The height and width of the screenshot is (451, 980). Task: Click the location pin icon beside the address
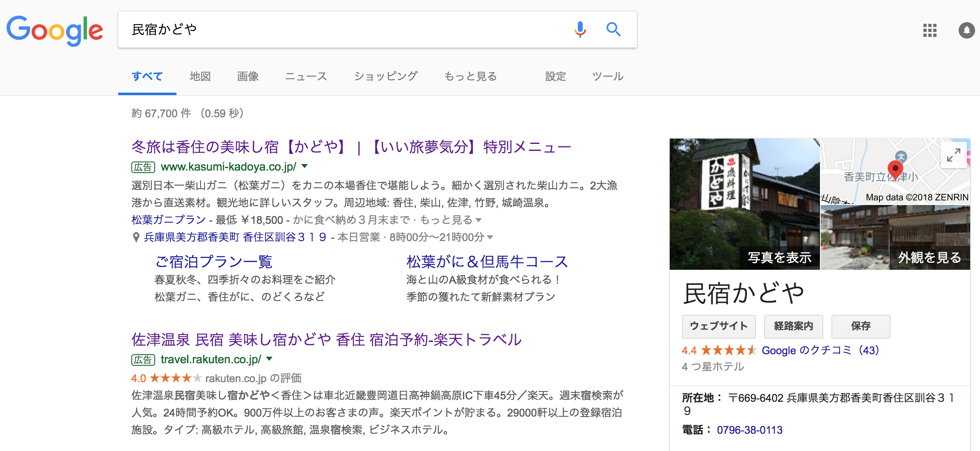coord(136,237)
